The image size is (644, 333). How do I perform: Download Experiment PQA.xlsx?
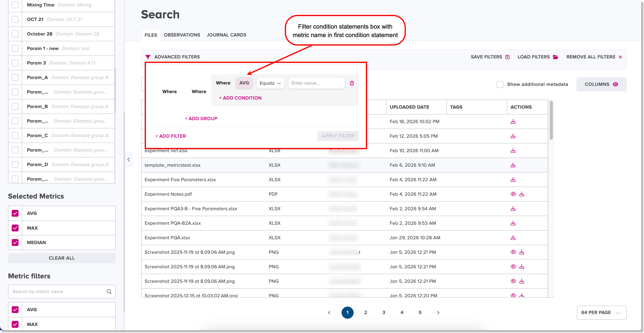click(513, 237)
